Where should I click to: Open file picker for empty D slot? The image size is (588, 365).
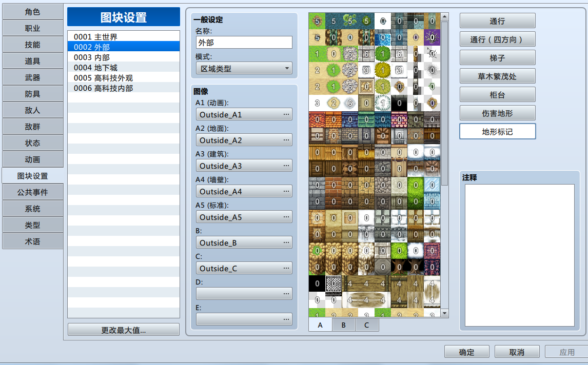244,293
